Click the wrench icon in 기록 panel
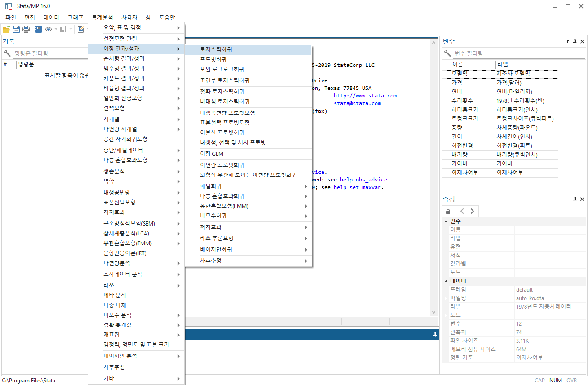588x385 pixels. click(7, 53)
